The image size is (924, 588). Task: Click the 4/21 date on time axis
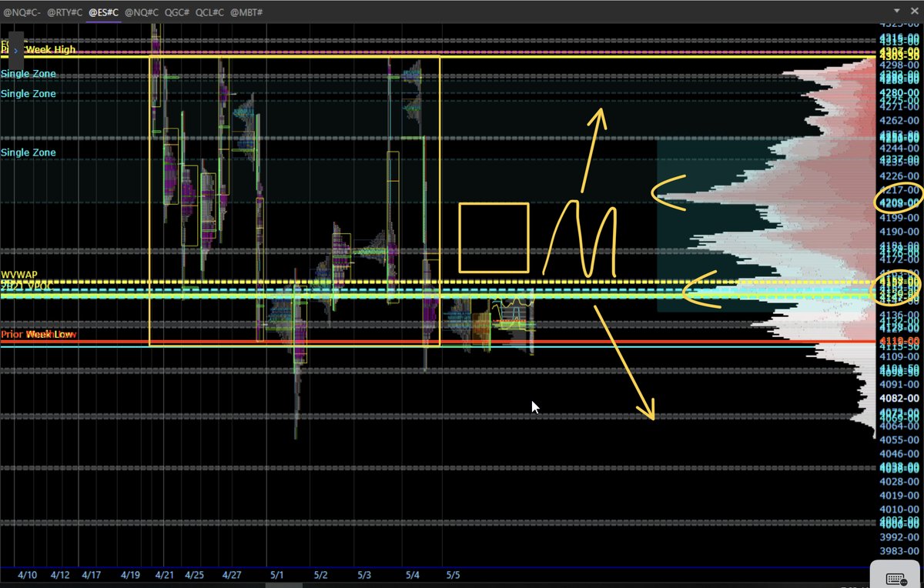163,575
